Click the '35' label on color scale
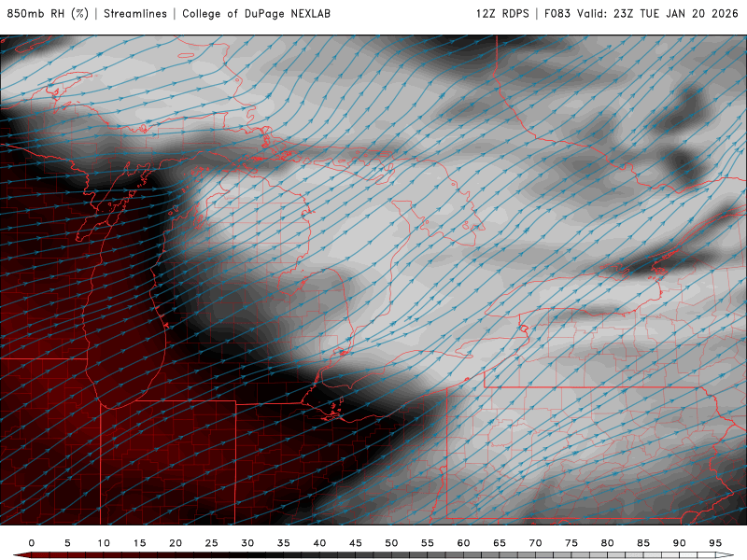747x560 pixels. (x=284, y=543)
